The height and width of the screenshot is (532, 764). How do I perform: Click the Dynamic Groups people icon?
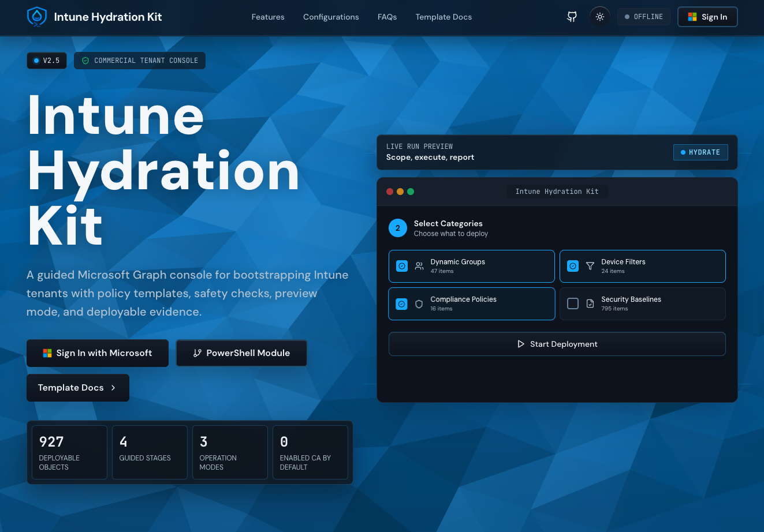[419, 266]
